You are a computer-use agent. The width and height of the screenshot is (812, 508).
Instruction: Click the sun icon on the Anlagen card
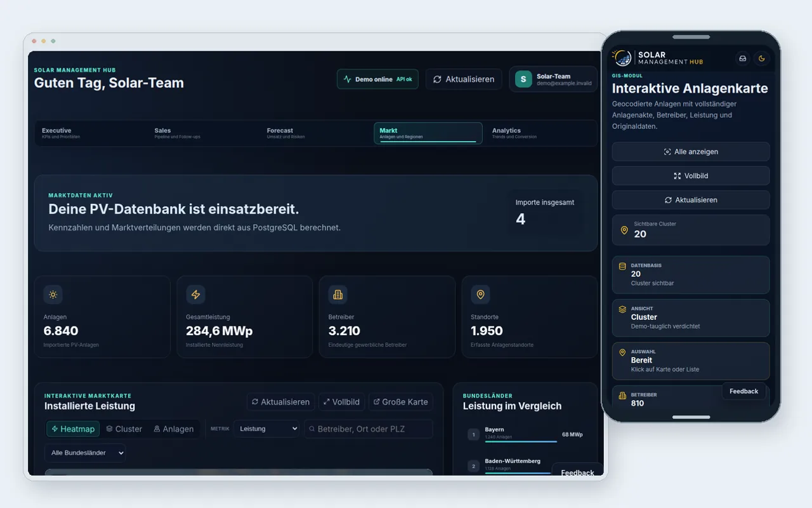[53, 295]
